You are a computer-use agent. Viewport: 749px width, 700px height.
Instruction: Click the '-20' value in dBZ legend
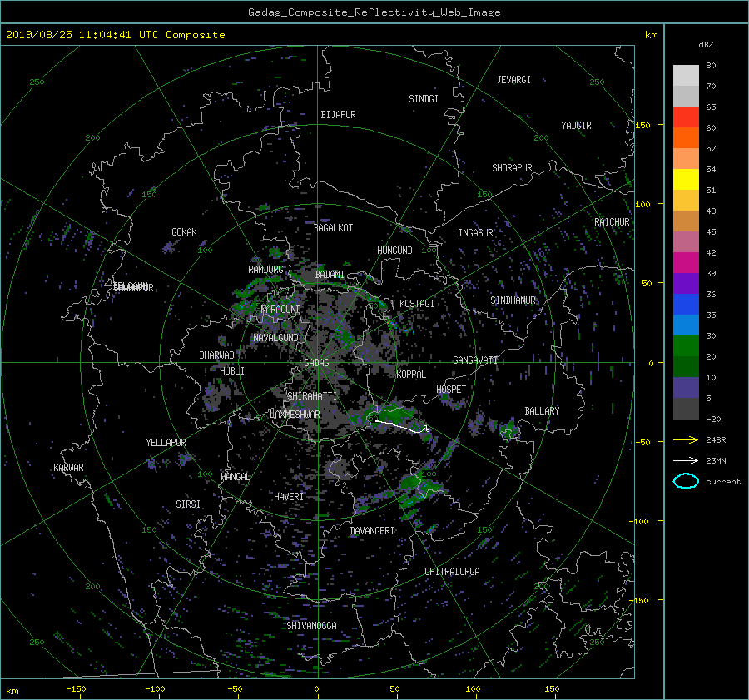[712, 419]
